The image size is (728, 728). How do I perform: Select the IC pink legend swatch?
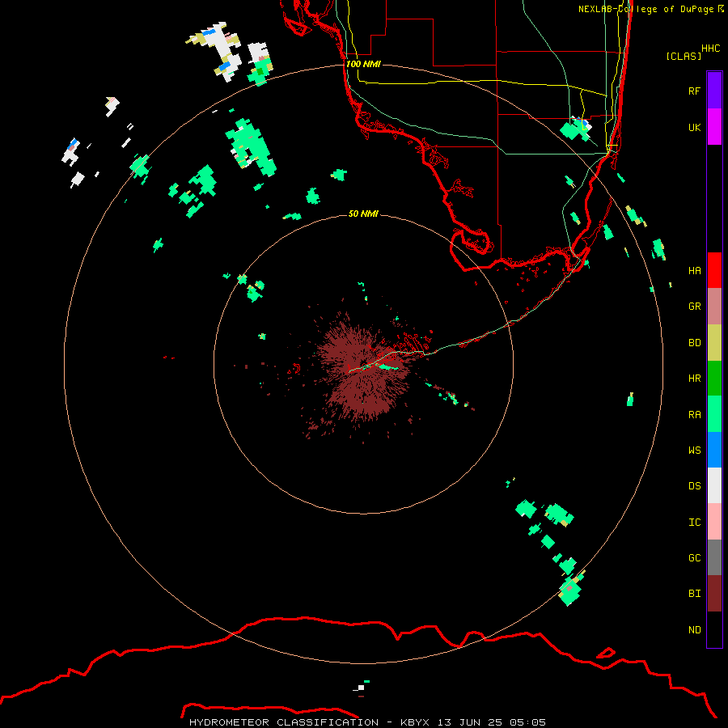[714, 522]
